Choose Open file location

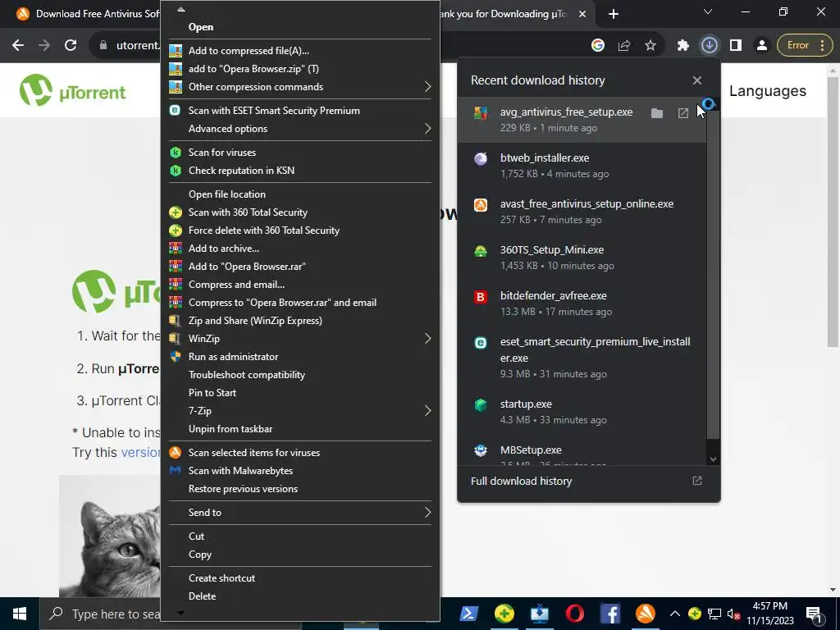click(x=300, y=194)
